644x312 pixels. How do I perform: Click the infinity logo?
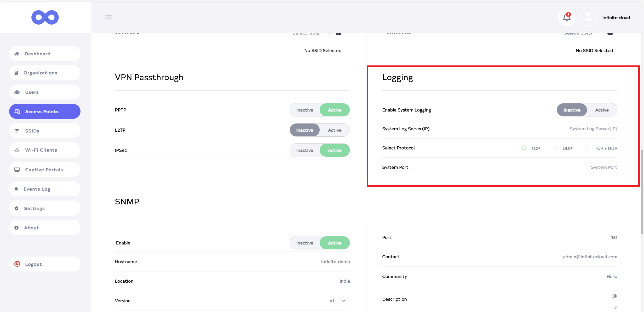[45, 18]
